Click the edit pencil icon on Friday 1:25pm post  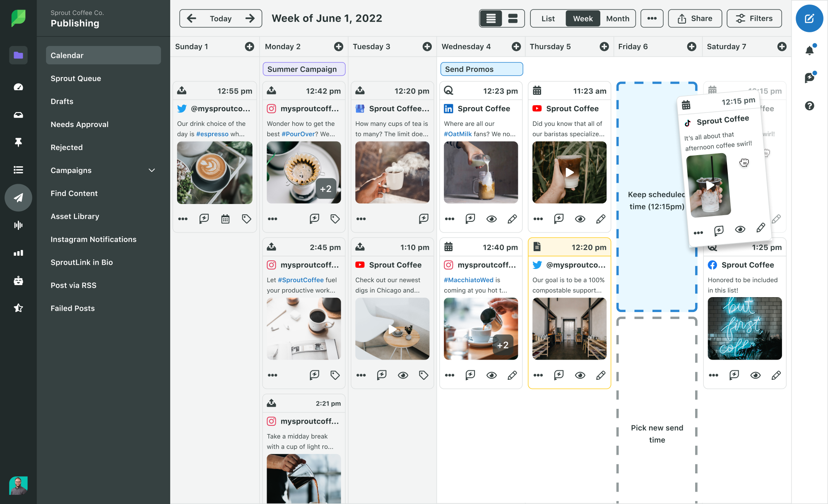(x=777, y=374)
